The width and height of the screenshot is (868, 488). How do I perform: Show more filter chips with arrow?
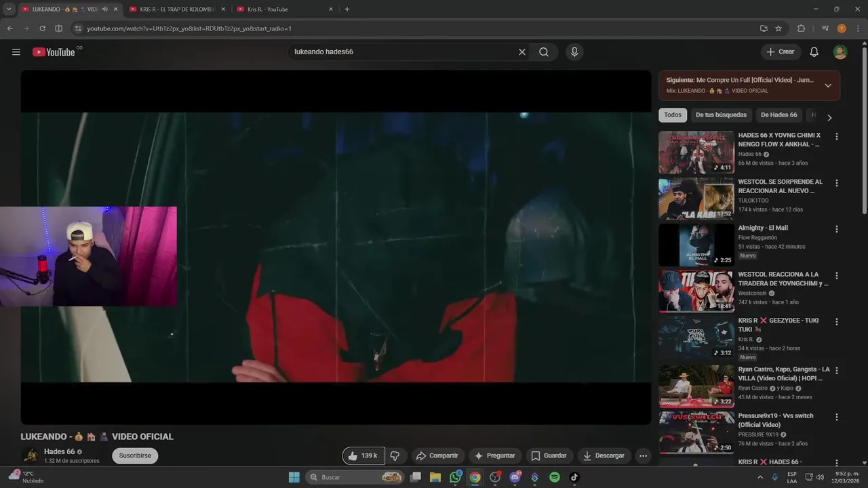829,118
